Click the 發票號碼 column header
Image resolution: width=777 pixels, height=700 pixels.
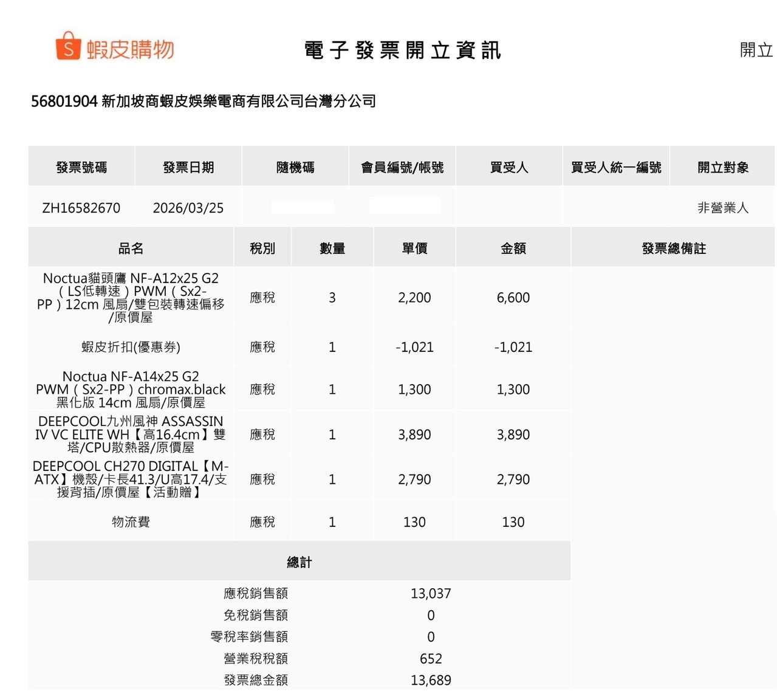81,167
